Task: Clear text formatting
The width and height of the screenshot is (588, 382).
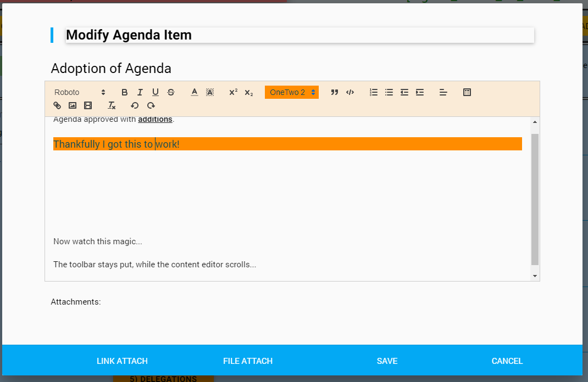Action: click(112, 105)
